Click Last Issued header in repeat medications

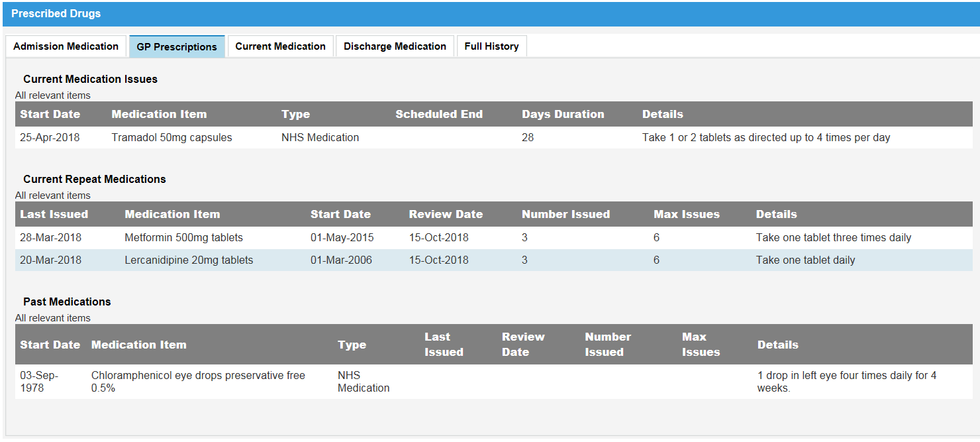pyautogui.click(x=54, y=214)
